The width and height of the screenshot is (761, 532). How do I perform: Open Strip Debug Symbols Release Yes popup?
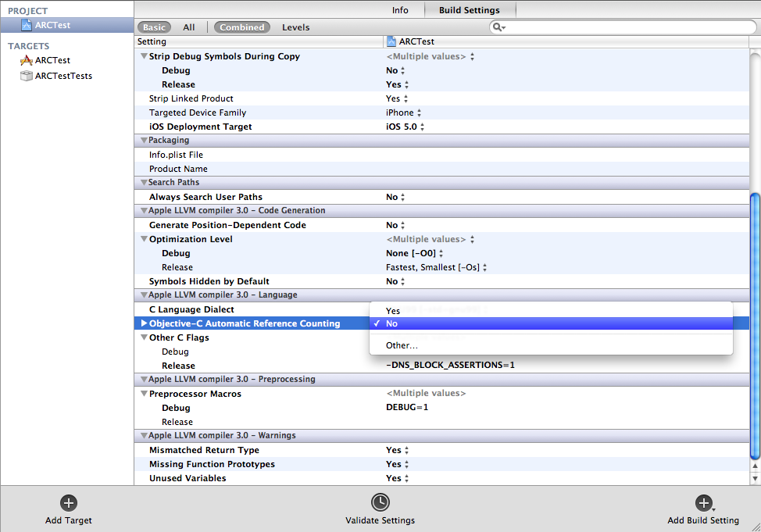(397, 84)
